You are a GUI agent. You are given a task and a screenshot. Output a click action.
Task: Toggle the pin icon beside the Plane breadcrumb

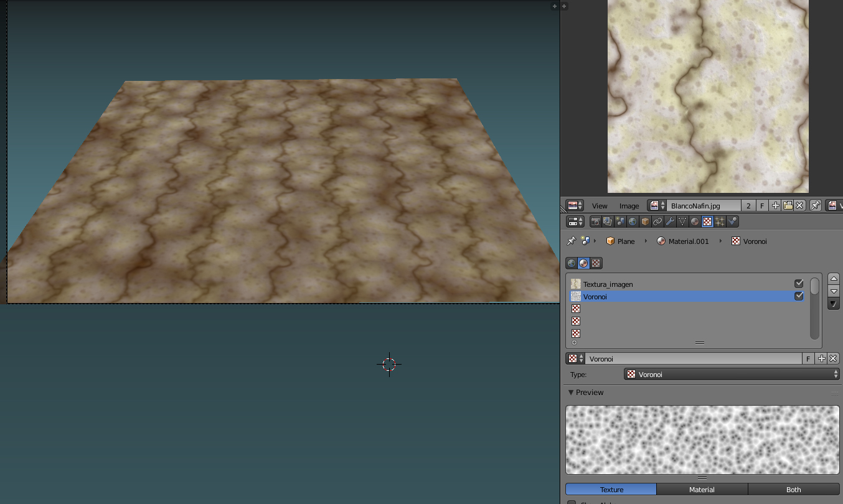pos(571,241)
